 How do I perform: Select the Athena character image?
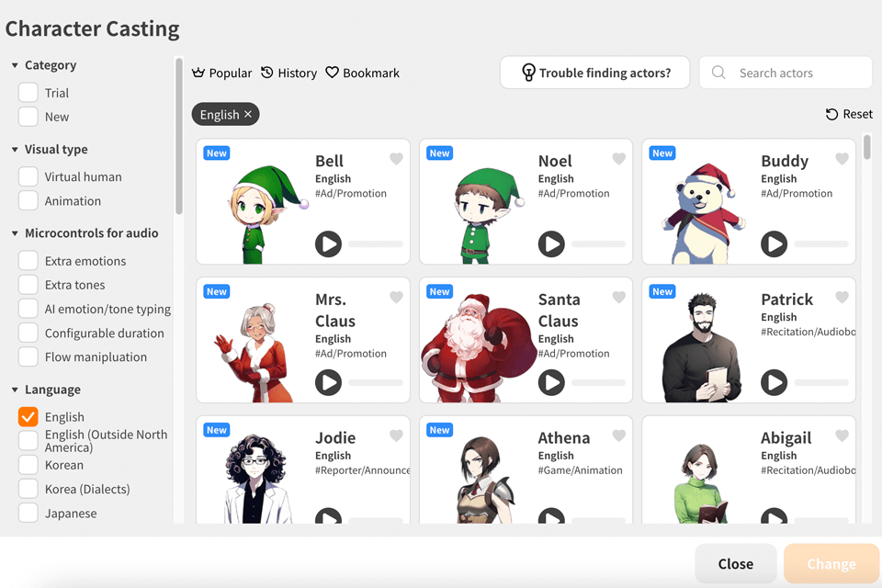(x=485, y=480)
